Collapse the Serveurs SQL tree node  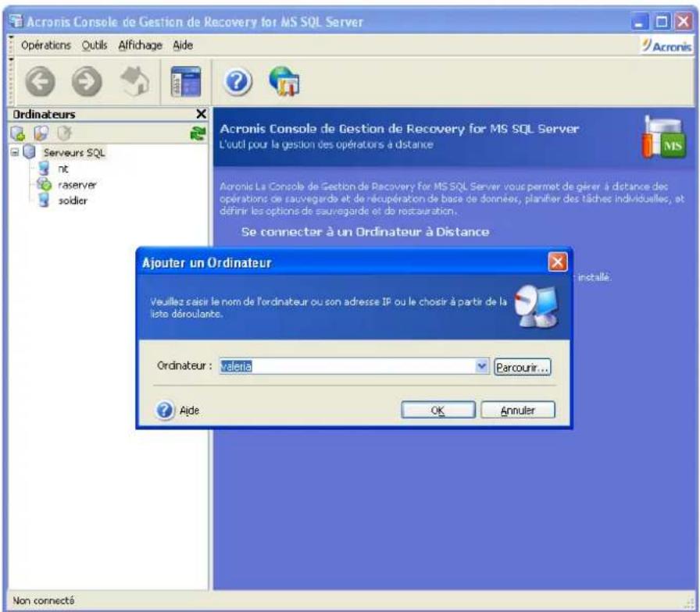pyautogui.click(x=15, y=152)
